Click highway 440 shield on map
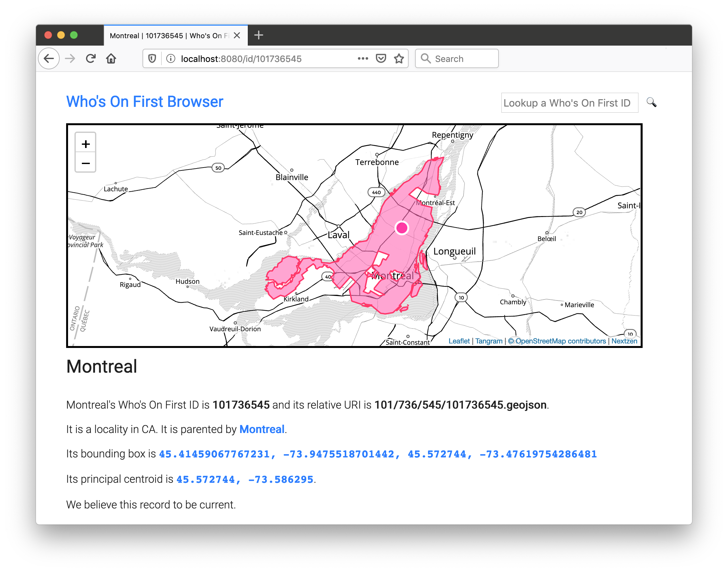This screenshot has height=572, width=728. click(x=377, y=192)
